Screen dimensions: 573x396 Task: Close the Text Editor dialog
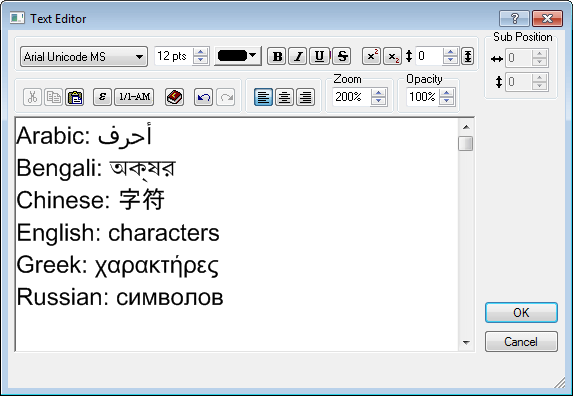pyautogui.click(x=547, y=18)
